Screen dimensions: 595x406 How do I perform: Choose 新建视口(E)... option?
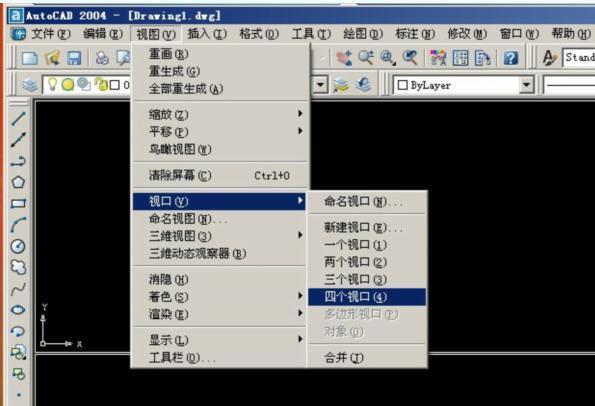(367, 227)
